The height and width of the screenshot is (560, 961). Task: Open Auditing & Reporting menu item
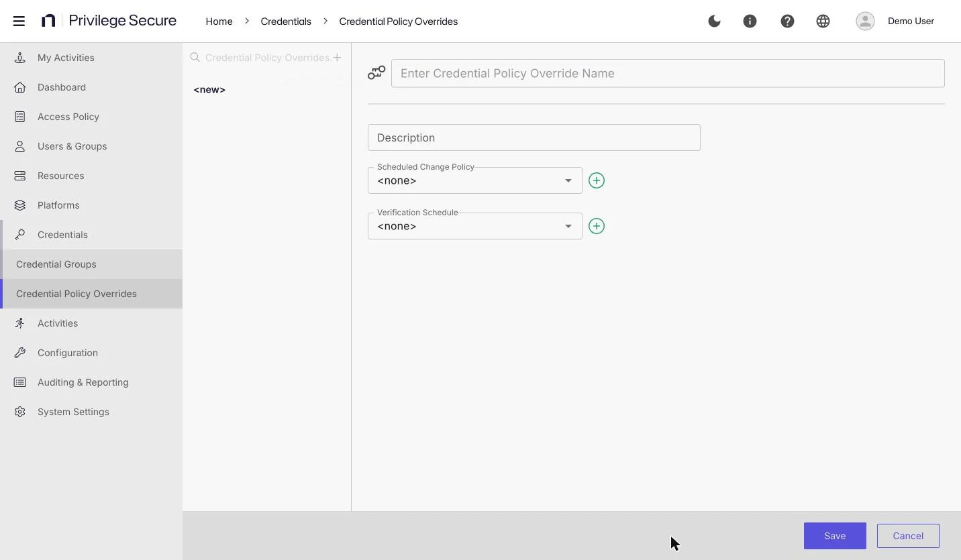(x=91, y=382)
